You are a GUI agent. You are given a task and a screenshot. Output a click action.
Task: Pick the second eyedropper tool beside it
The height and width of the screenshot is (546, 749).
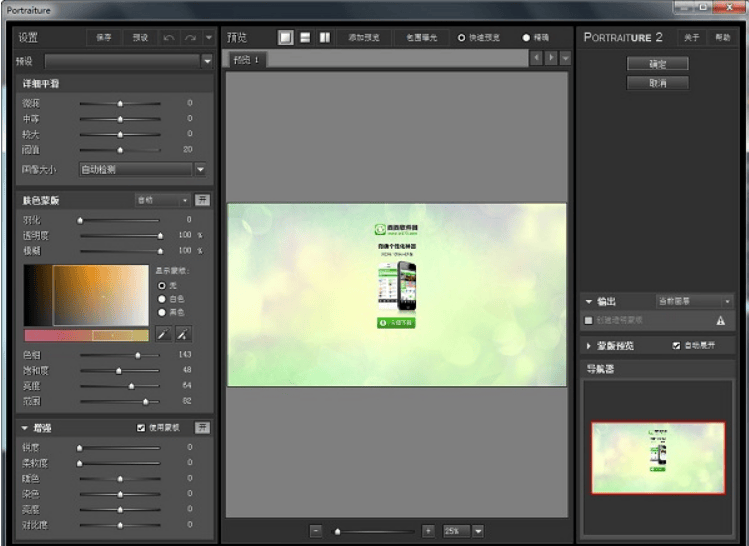pos(183,334)
